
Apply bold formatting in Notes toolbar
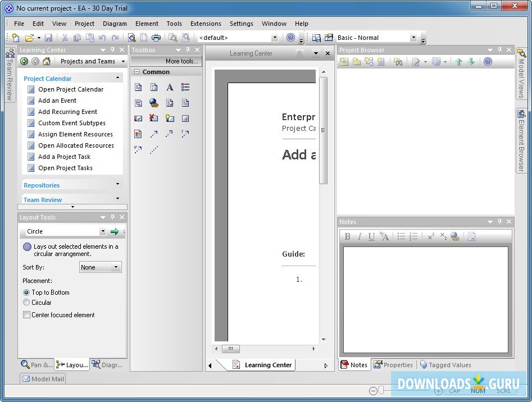tap(347, 236)
